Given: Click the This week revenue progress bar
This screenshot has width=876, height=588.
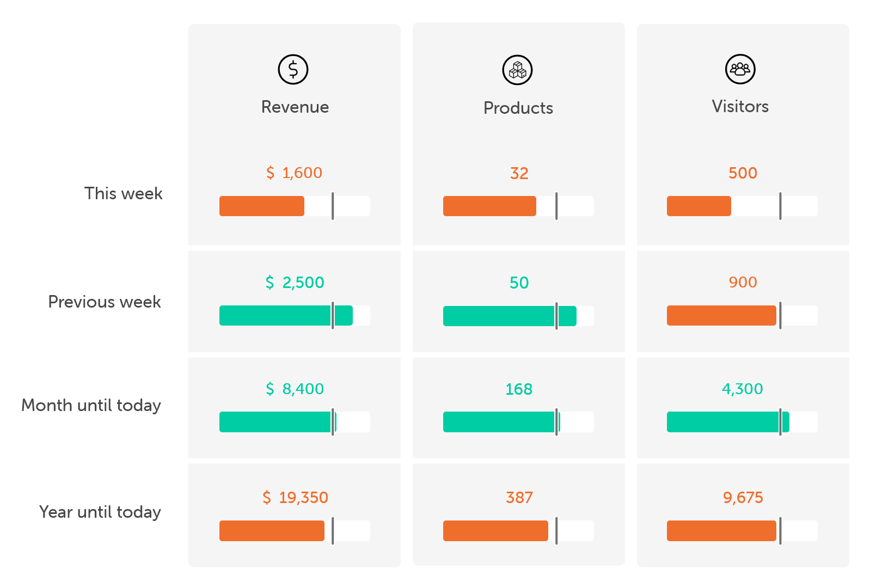Looking at the screenshot, I should (295, 206).
